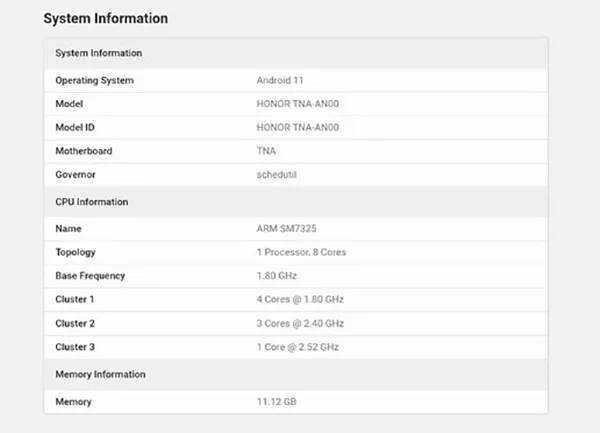The image size is (600, 433).
Task: Select the TNA motherboard value
Action: coord(266,151)
